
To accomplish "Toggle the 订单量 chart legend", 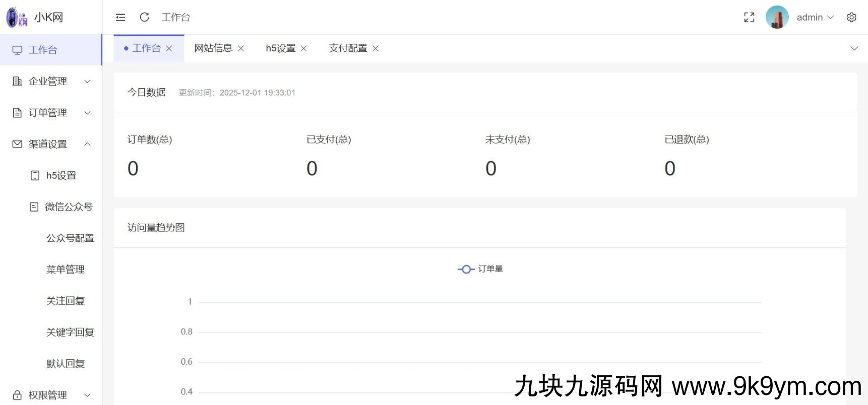I will 480,269.
